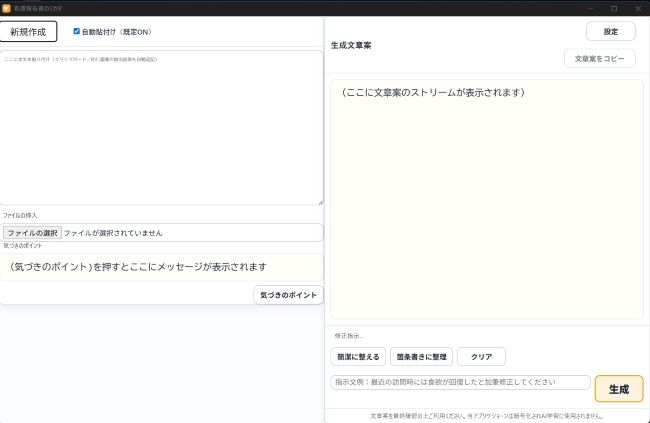Maximize the application window
This screenshot has width=650, height=423.
point(614,8)
